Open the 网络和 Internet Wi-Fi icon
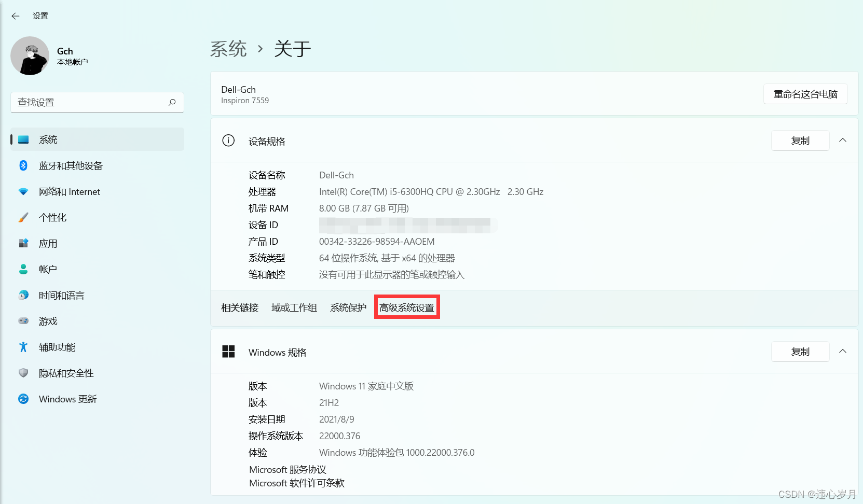The image size is (863, 504). pos(23,191)
